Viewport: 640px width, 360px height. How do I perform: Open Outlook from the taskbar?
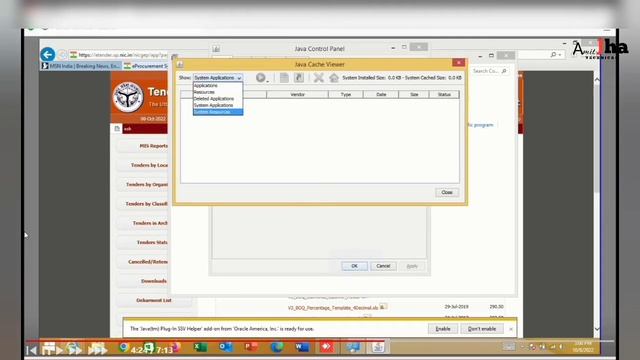tap(225, 347)
